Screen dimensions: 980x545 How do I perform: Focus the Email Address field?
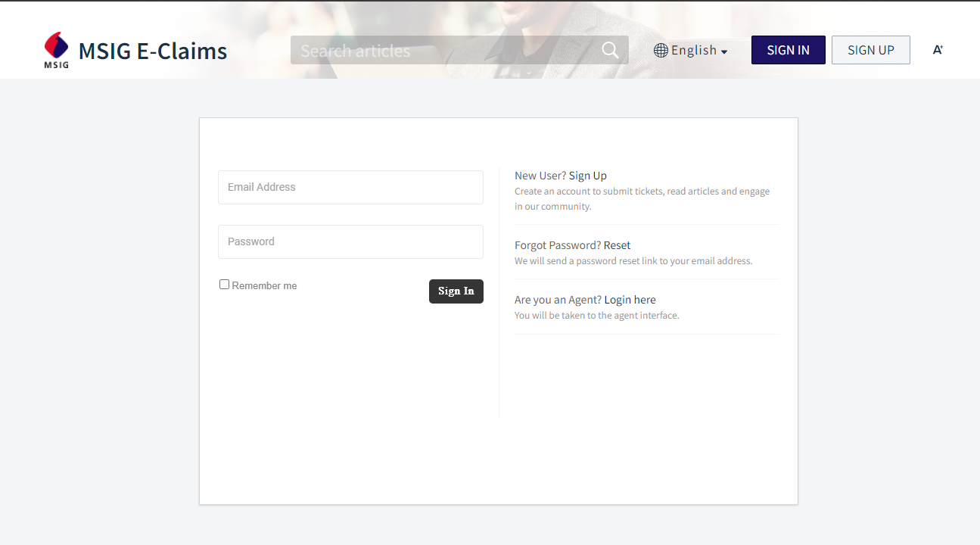[x=350, y=187]
